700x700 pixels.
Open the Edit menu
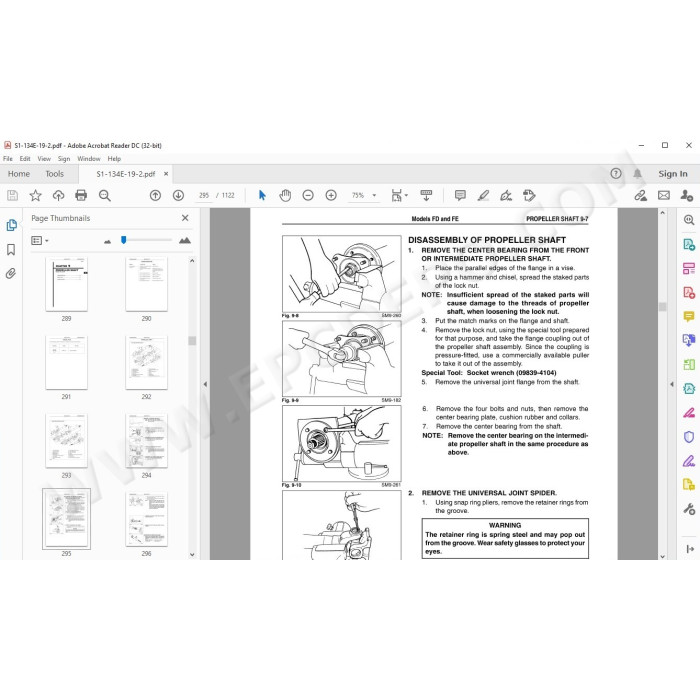point(25,158)
